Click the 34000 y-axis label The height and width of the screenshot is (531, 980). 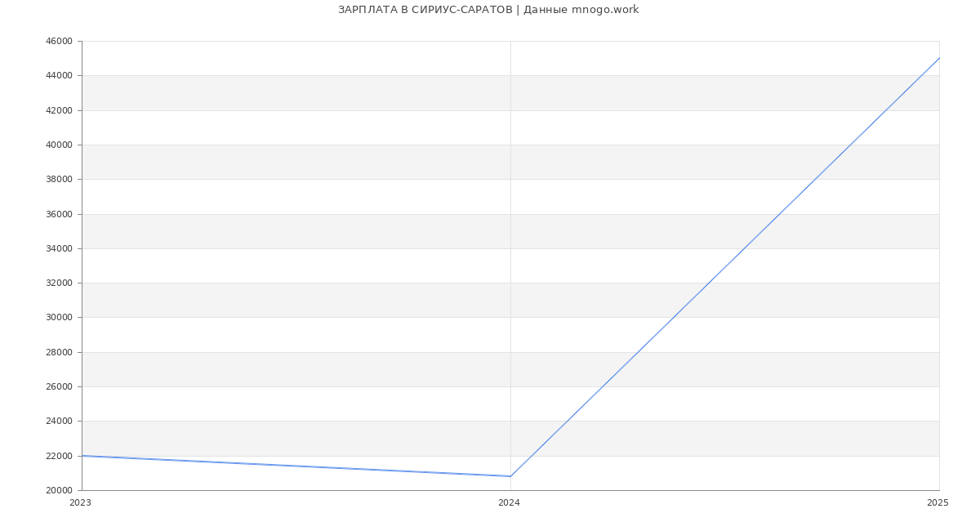(x=59, y=248)
